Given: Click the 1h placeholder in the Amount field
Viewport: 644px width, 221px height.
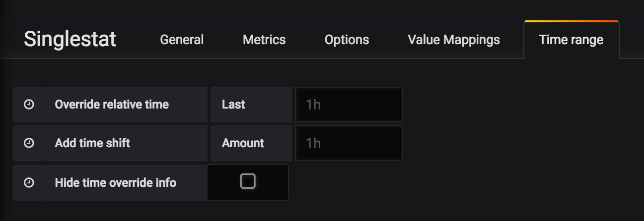Looking at the screenshot, I should [x=313, y=143].
